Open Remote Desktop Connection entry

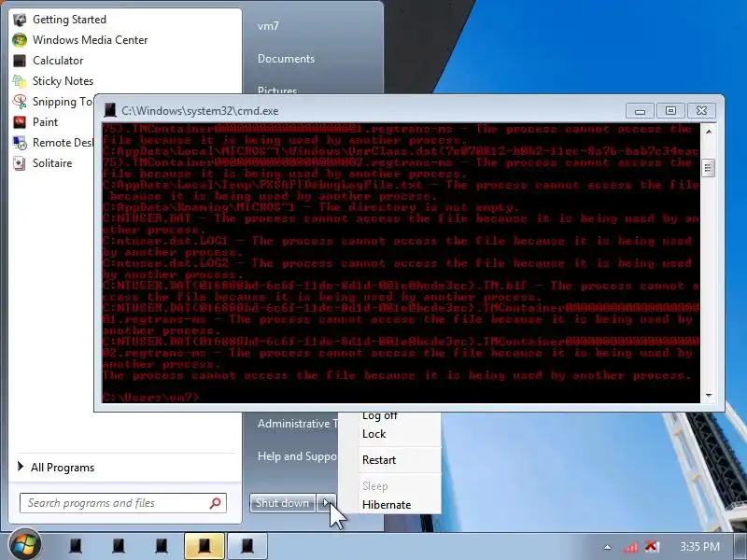point(52,143)
